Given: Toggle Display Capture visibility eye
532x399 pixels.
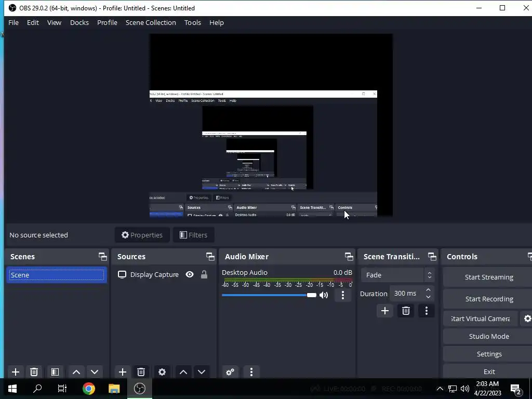Looking at the screenshot, I should pos(190,274).
